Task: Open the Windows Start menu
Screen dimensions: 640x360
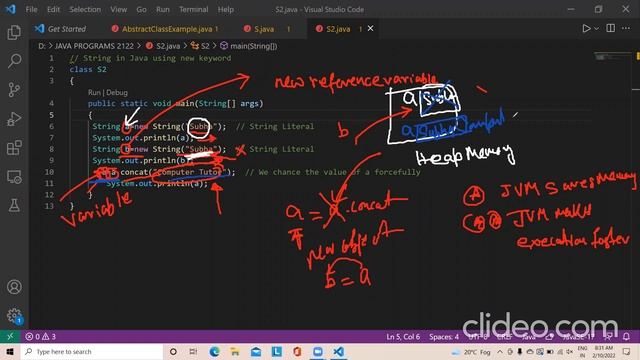Action: coord(10,351)
